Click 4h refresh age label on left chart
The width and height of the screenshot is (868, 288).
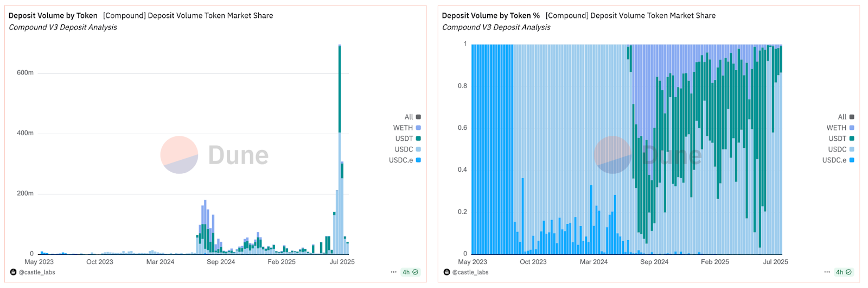(406, 272)
